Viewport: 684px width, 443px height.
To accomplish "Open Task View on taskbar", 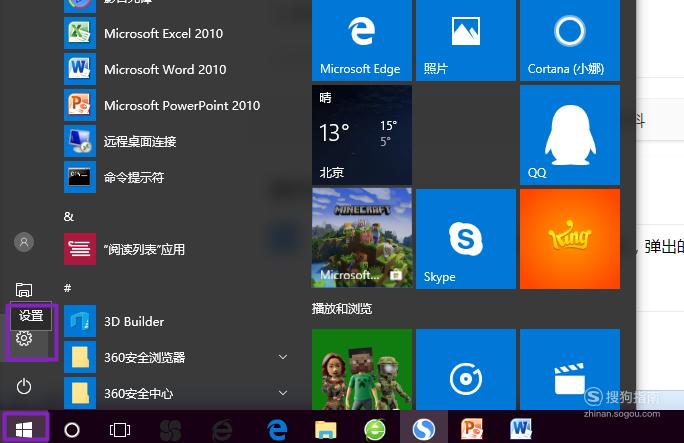I will pyautogui.click(x=120, y=430).
